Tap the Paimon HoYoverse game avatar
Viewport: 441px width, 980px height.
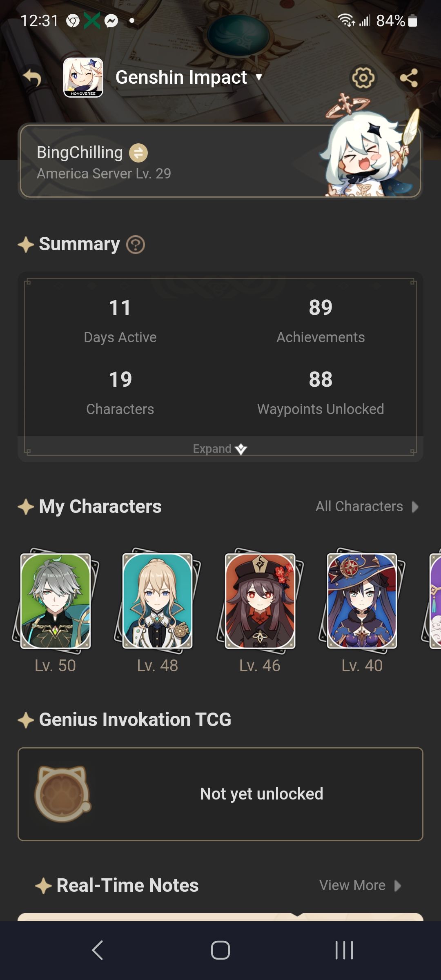[x=83, y=78]
